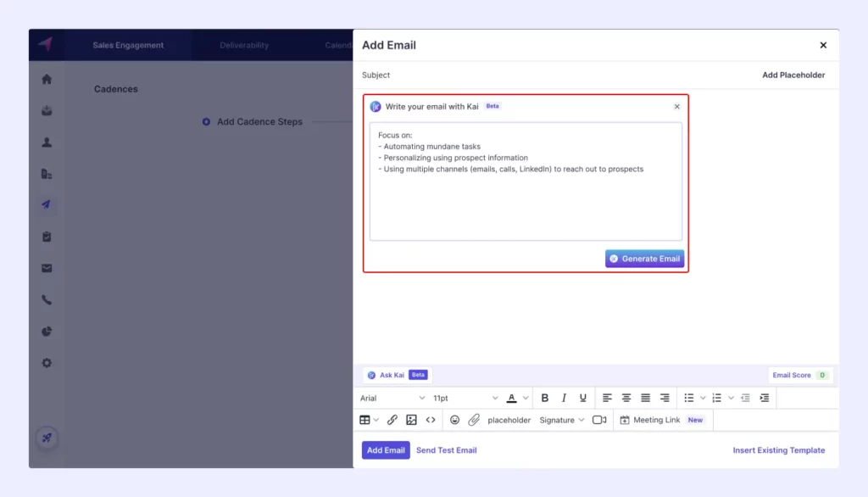Switch to the Deliverability tab
Viewport: 868px width, 497px height.
[244, 45]
